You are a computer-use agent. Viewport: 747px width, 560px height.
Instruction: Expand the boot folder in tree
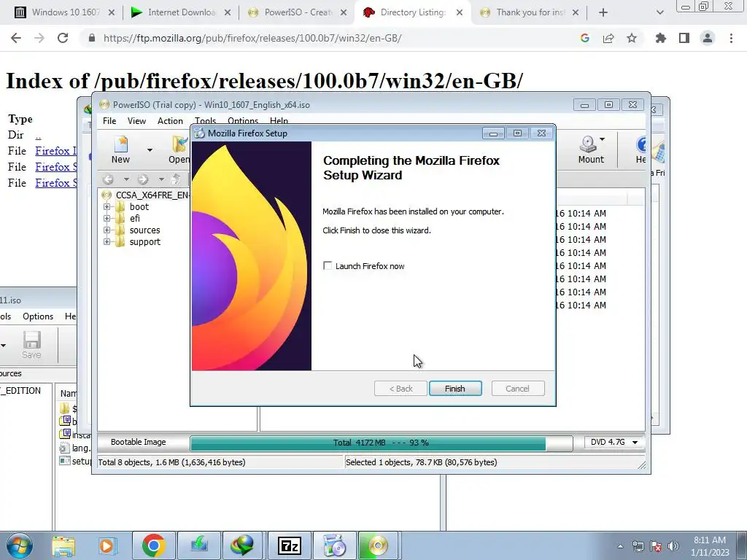107,206
